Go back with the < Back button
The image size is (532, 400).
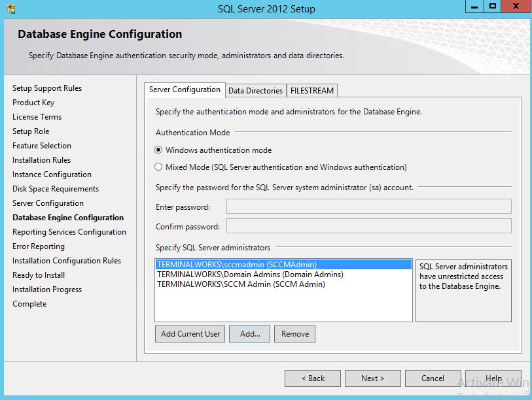313,378
